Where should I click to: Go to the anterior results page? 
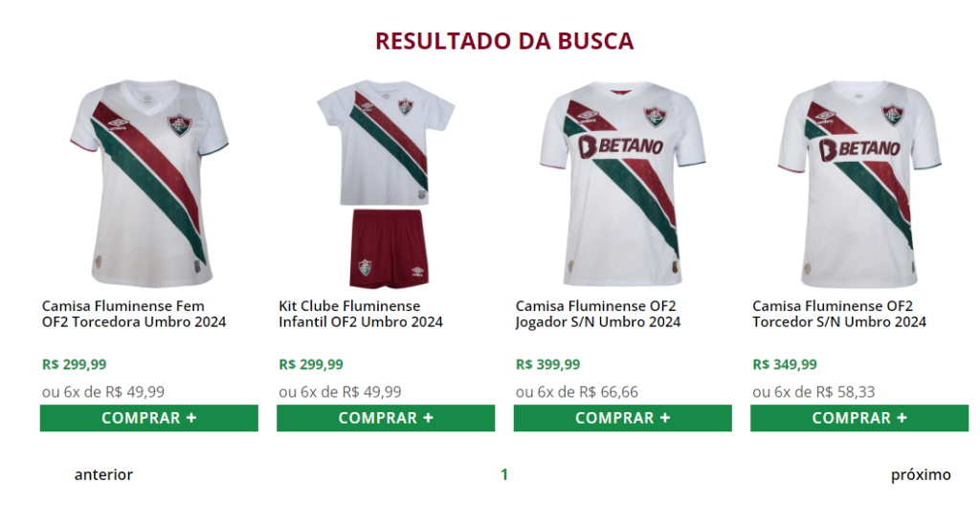tap(103, 475)
